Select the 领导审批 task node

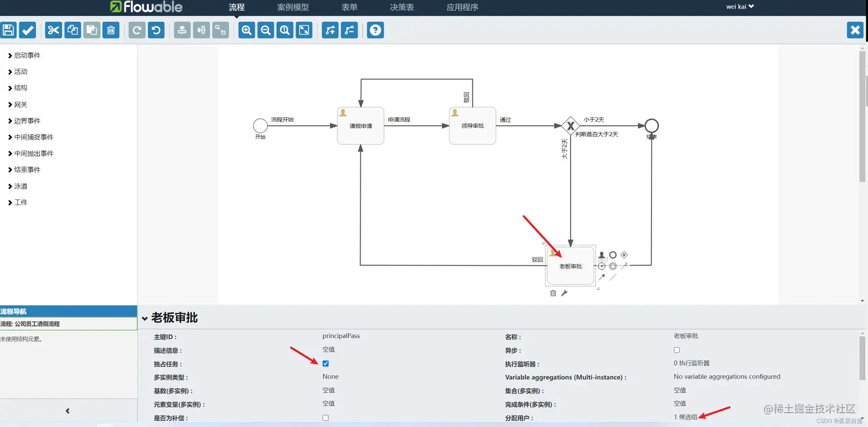click(472, 125)
